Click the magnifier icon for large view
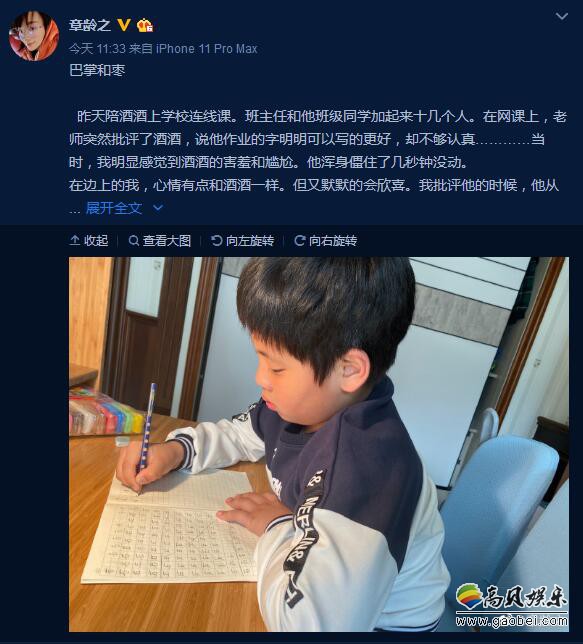583x644 pixels. [134, 240]
